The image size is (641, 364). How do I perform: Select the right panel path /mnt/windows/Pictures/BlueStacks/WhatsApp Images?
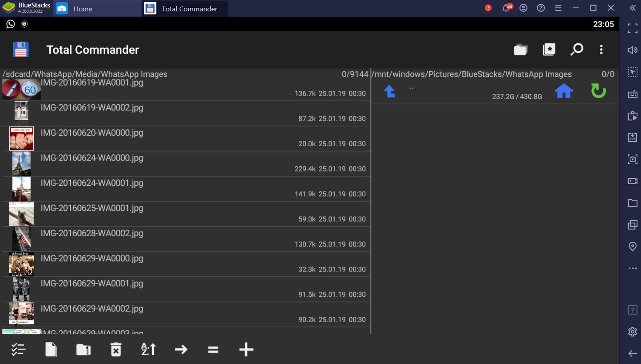[x=471, y=74]
